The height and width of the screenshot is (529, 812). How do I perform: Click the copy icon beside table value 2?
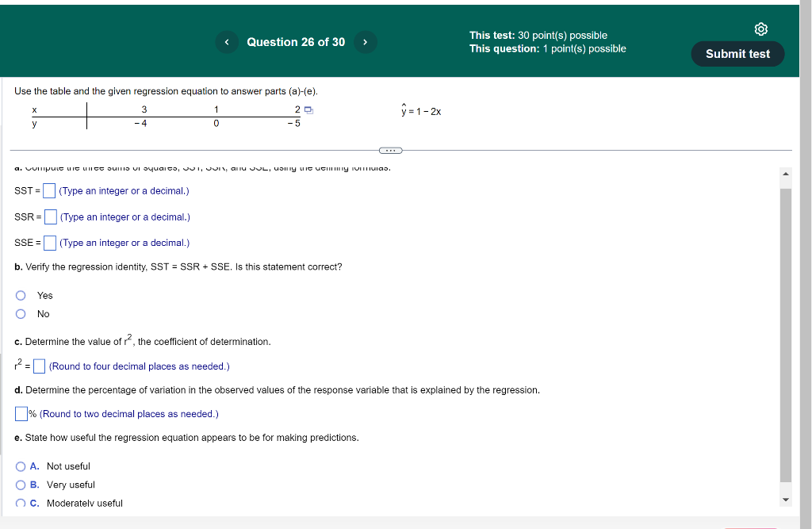(x=307, y=109)
